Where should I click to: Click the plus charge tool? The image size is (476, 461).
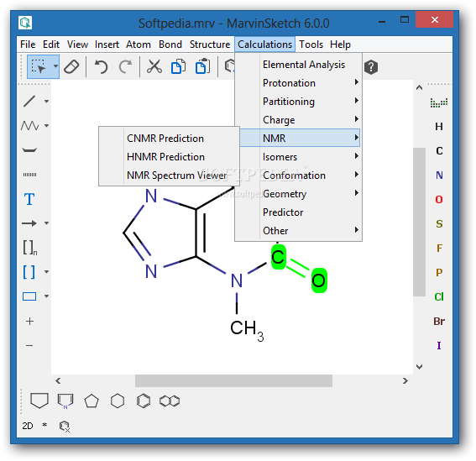29,321
